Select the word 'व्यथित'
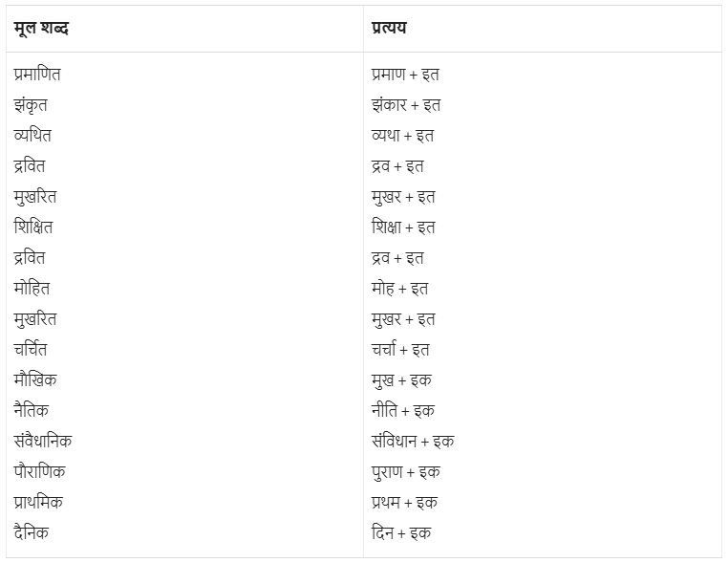Image resolution: width=728 pixels, height=563 pixels. (x=32, y=135)
